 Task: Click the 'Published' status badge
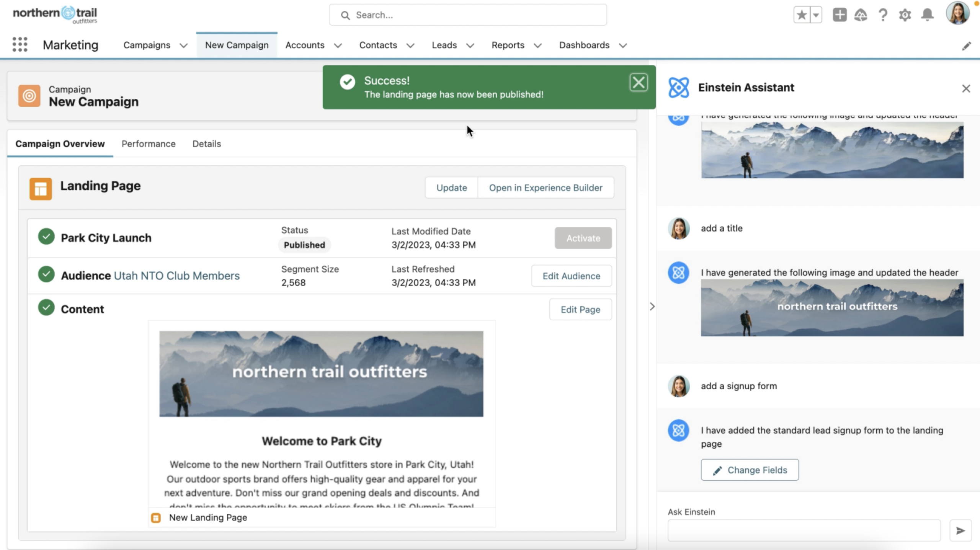[304, 245]
